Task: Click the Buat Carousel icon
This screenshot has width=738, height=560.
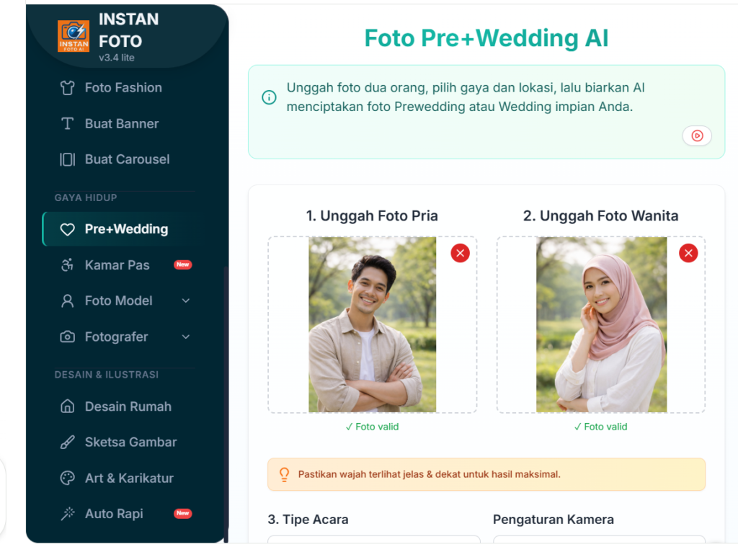Action: (x=68, y=159)
